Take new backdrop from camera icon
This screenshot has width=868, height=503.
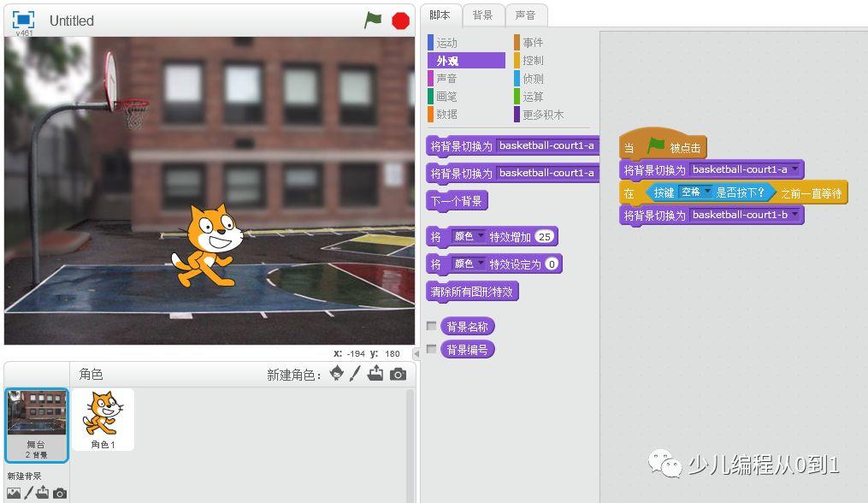coord(60,493)
